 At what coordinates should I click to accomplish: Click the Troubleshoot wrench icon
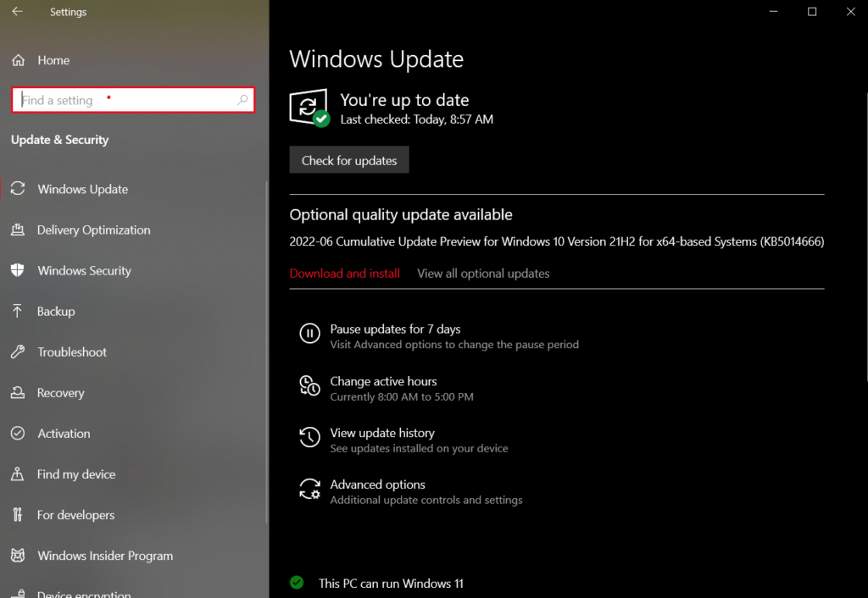click(x=18, y=352)
